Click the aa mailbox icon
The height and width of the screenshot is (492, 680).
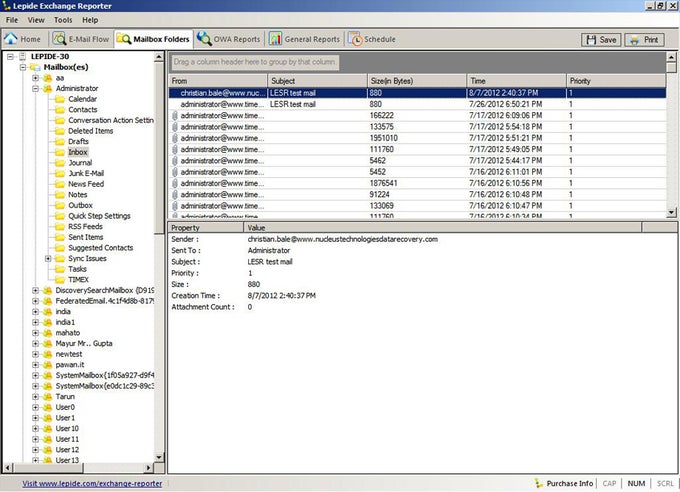48,78
